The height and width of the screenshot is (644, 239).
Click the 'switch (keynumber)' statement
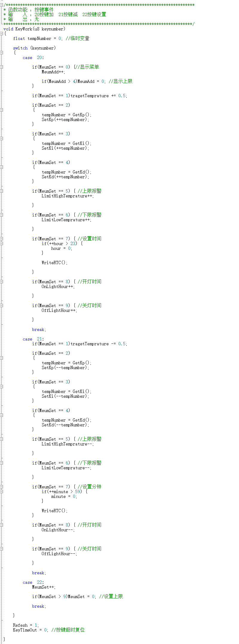34,48
